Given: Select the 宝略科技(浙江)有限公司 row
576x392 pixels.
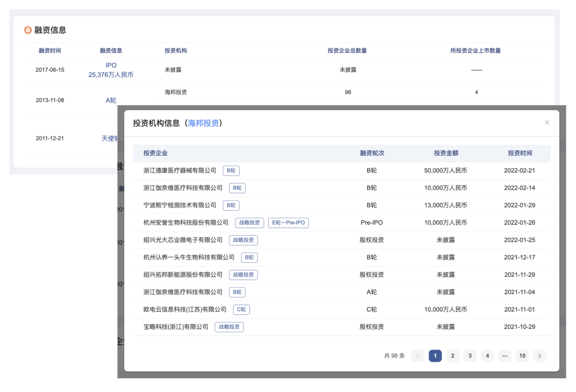Looking at the screenshot, I should click(176, 327).
